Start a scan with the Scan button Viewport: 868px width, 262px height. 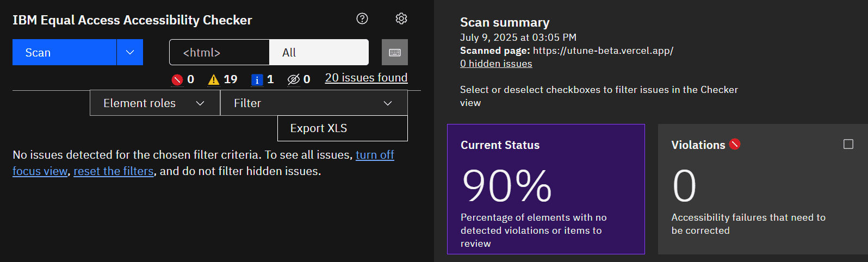click(64, 52)
